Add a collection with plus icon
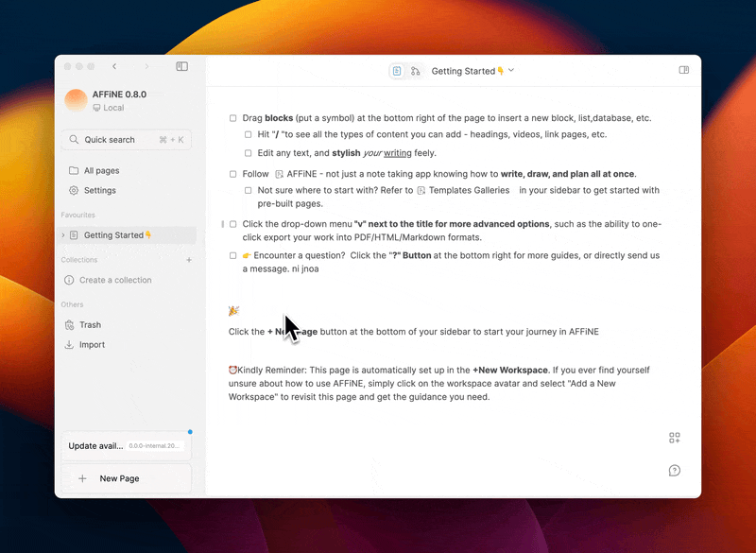The image size is (756, 553). (x=189, y=260)
